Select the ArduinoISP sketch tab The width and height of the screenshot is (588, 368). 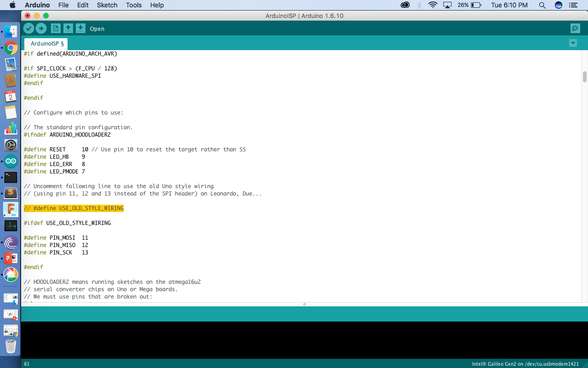click(x=47, y=44)
